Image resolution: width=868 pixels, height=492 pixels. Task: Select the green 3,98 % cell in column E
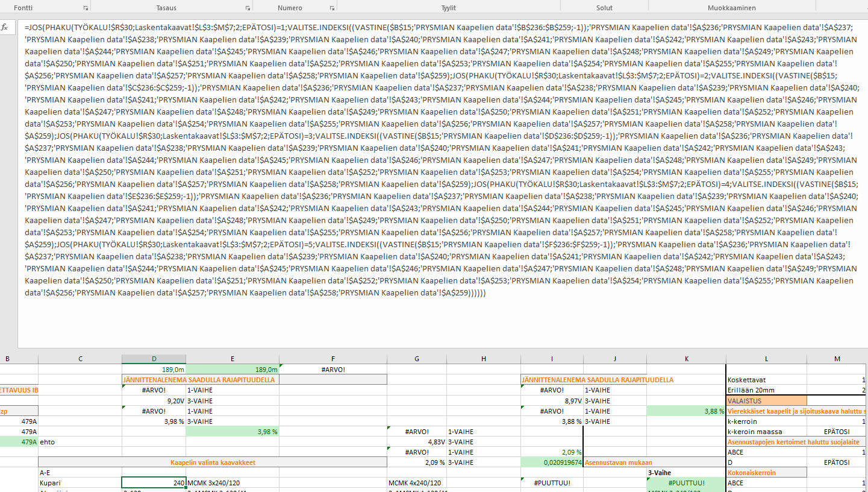click(x=233, y=432)
